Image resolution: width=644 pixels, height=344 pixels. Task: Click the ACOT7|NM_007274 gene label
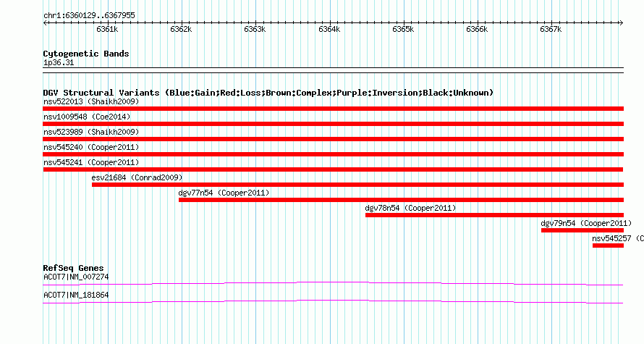pos(76,277)
